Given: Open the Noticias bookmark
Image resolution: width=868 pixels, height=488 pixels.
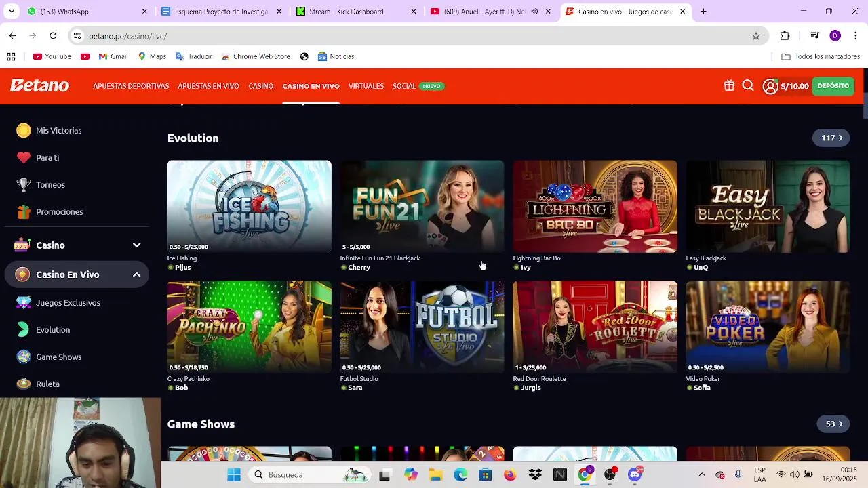Looking at the screenshot, I should (336, 56).
